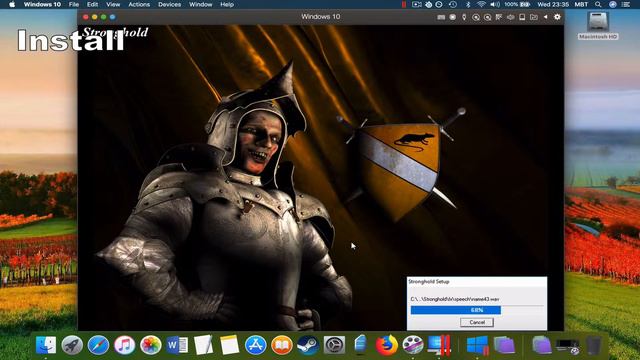Open Trash in the Dock

coord(593,345)
